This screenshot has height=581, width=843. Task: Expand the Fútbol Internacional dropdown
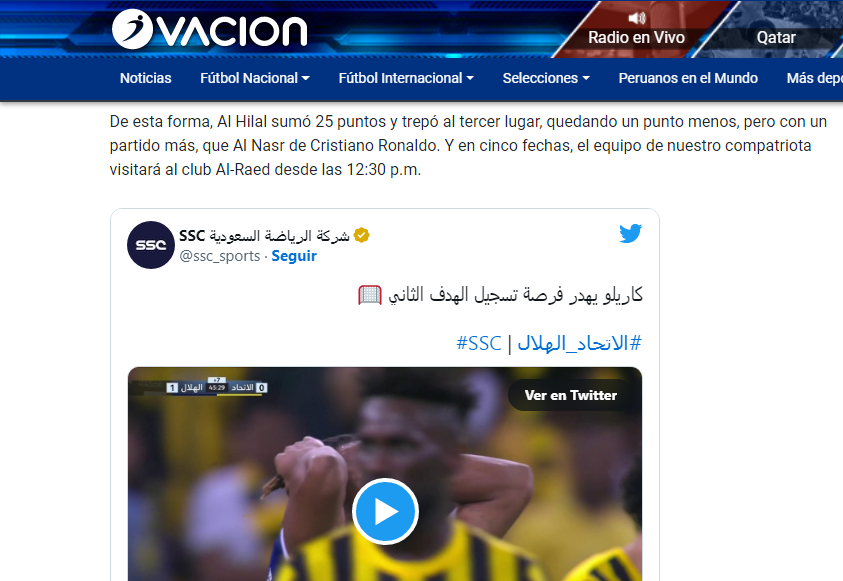pyautogui.click(x=406, y=78)
